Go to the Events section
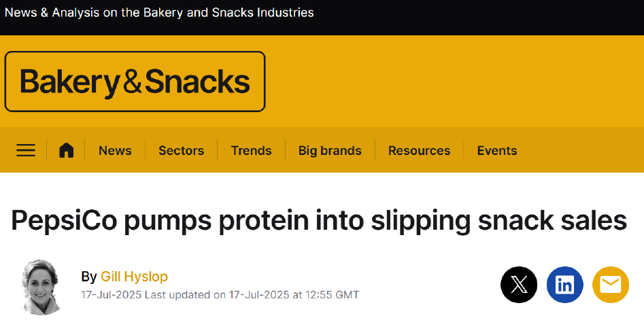 pos(497,151)
